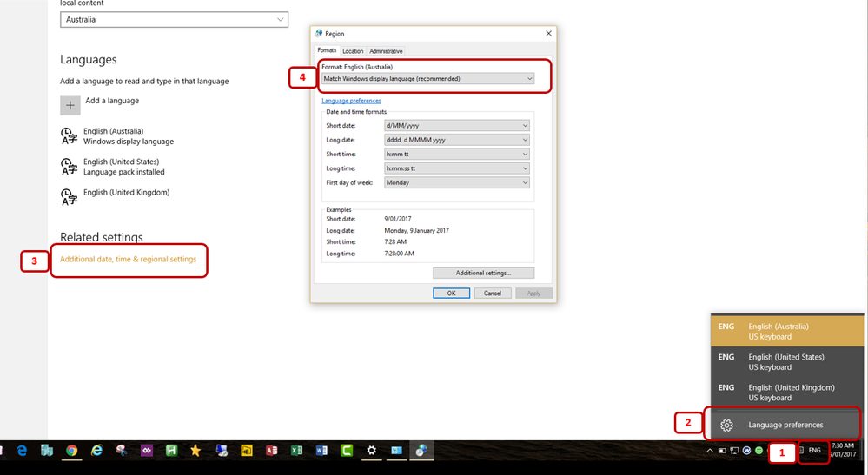Screen dimensions: 868x475
Task: Click the ENG input indicator in taskbar
Action: point(814,450)
